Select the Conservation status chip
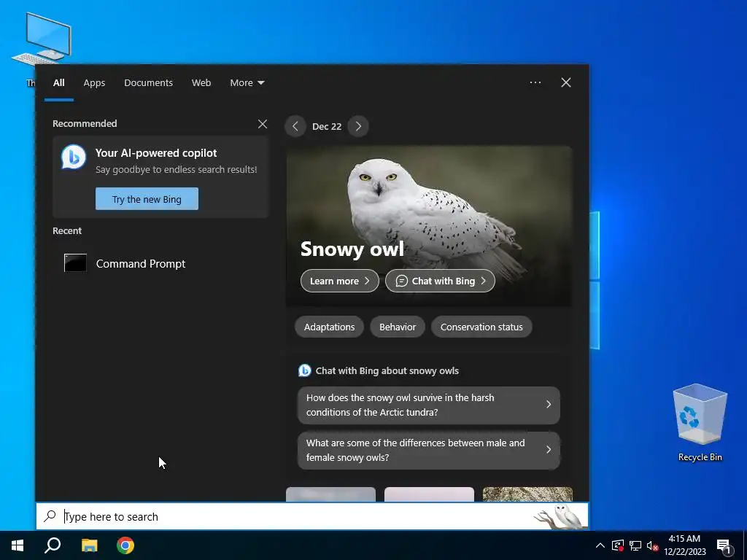Viewport: 747px width, 560px height. pos(481,327)
